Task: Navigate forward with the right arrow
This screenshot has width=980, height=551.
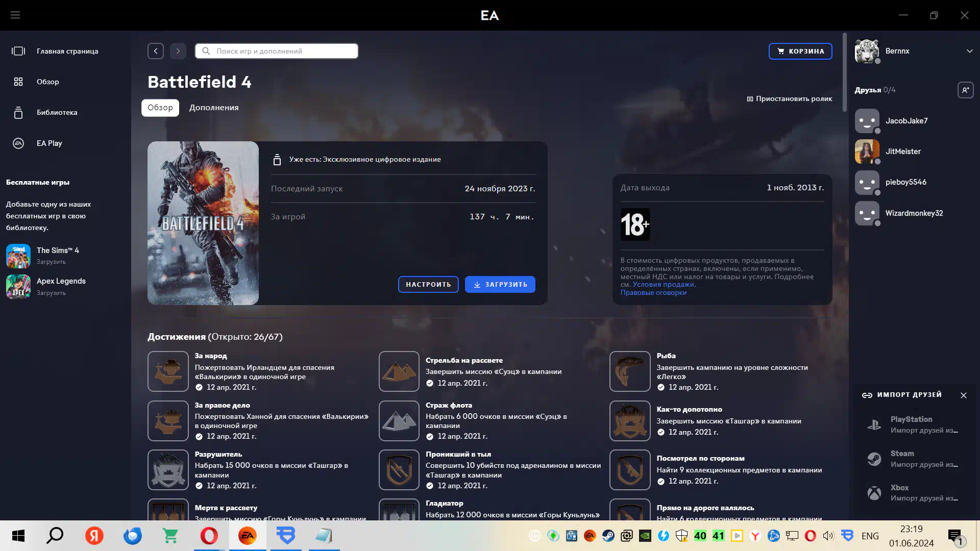Action: coord(178,51)
